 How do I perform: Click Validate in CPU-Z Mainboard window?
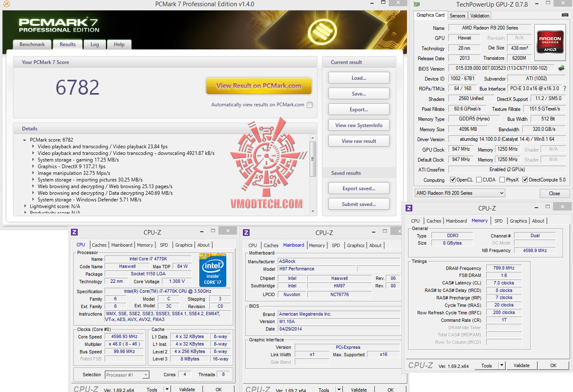click(x=359, y=390)
